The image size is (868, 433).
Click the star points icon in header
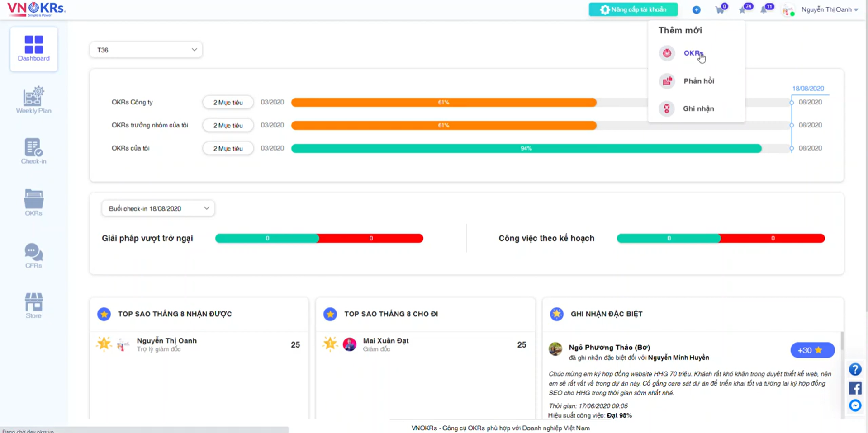pyautogui.click(x=742, y=10)
